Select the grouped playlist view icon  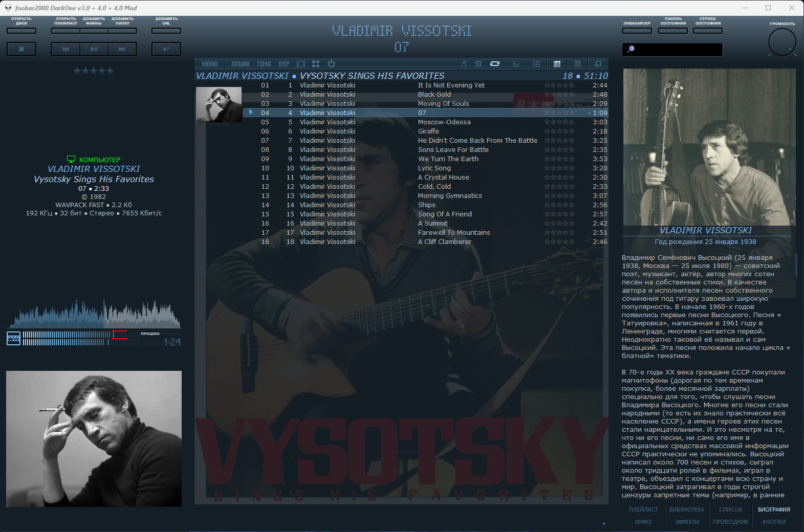click(557, 64)
